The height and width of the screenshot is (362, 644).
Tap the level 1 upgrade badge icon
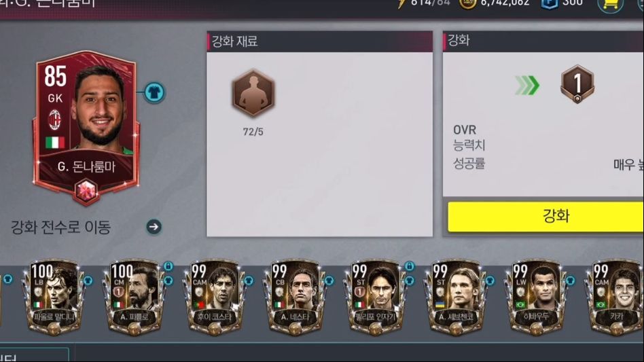pos(577,84)
